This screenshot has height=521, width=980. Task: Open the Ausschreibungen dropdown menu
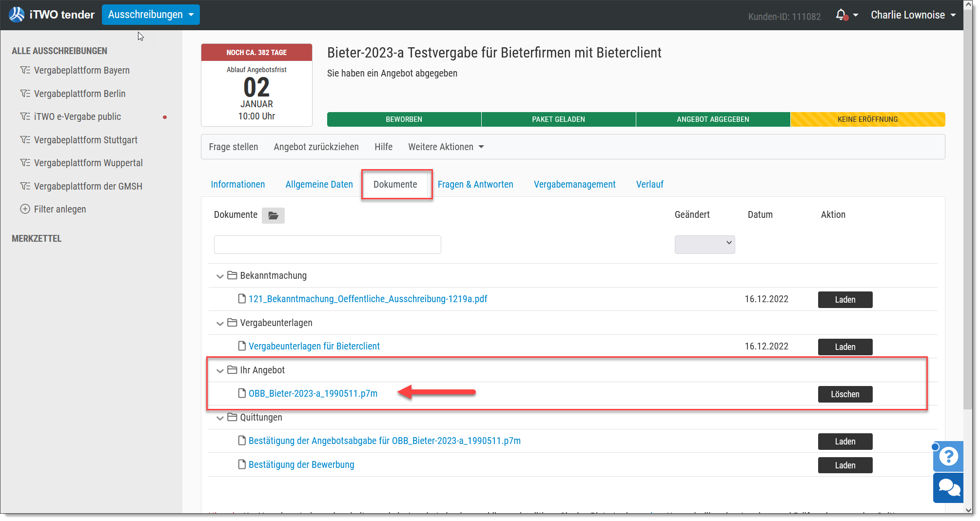pyautogui.click(x=151, y=15)
